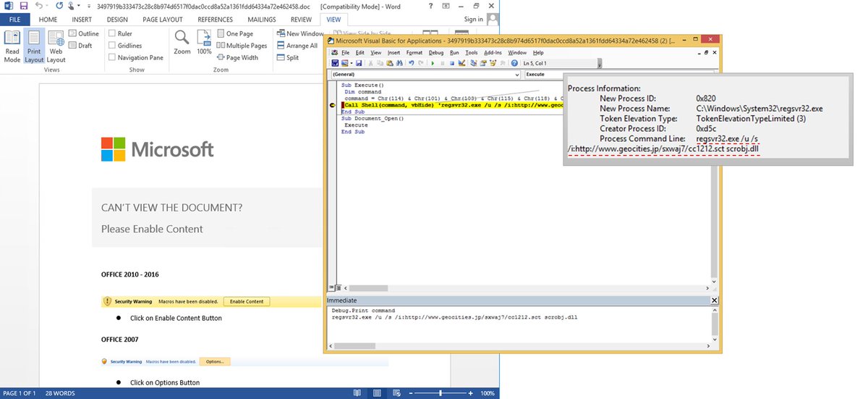Image resolution: width=868 pixels, height=399 pixels.
Task: Open the Properties Window icon in VBA toolbar
Action: pyautogui.click(x=483, y=63)
